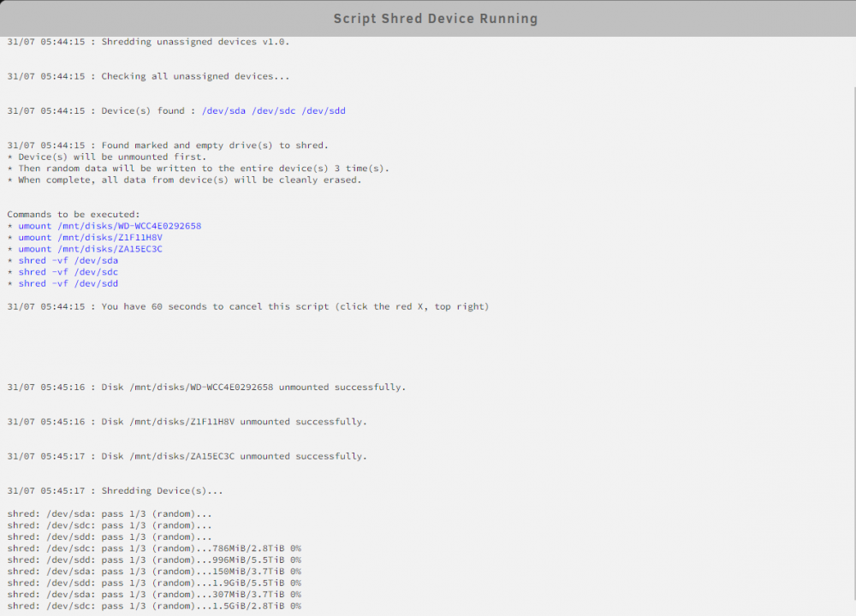Click the blue device path '/dev/sda' in Device(s) found

click(223, 110)
